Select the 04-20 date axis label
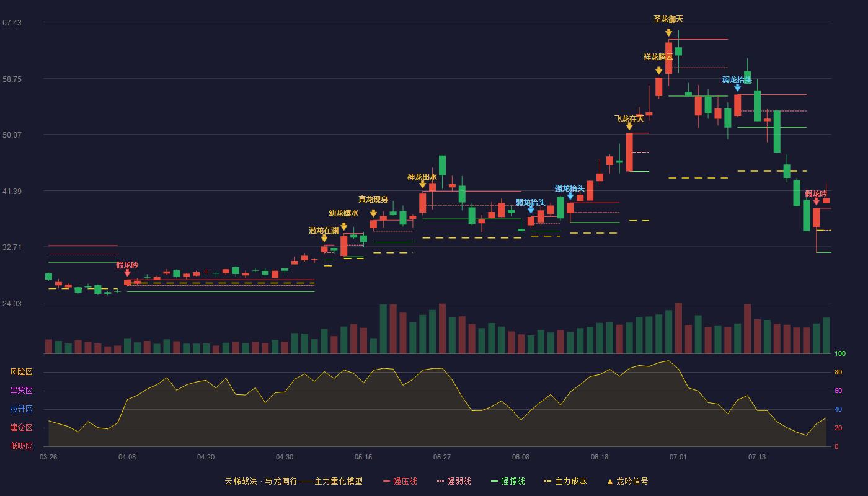 tap(206, 457)
